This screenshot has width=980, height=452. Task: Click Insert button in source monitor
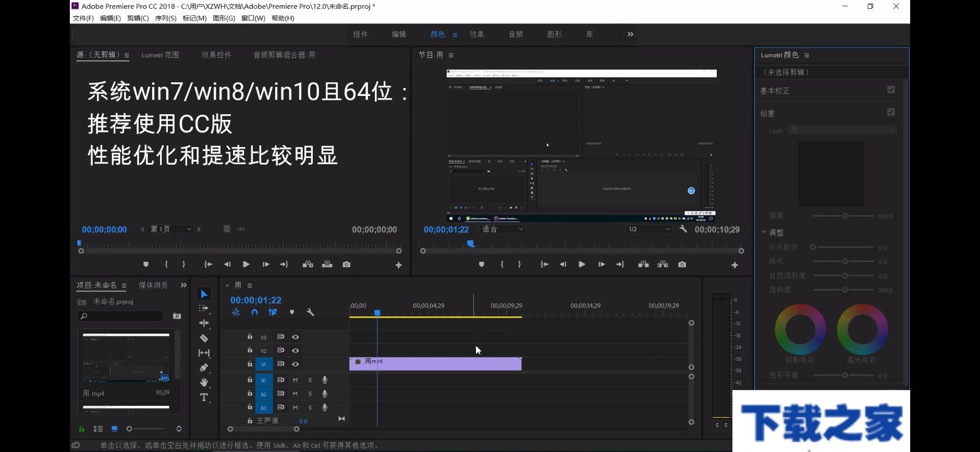(x=308, y=264)
